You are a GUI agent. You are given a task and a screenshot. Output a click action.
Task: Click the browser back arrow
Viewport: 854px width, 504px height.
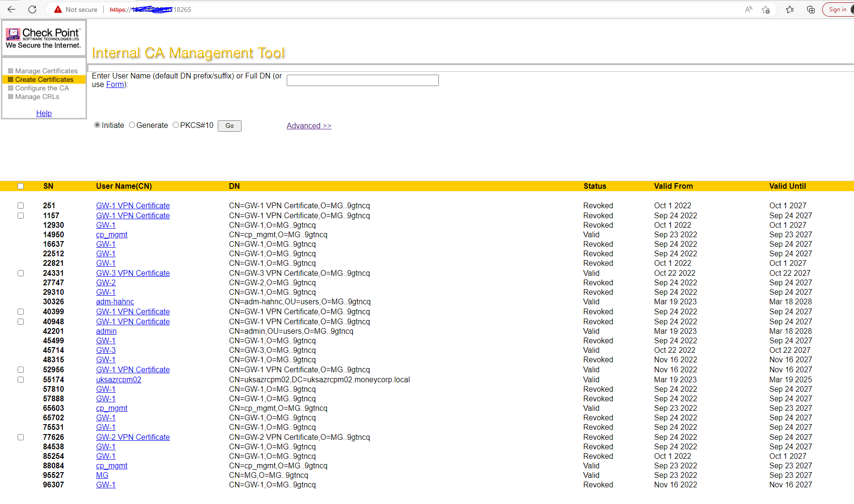pos(11,10)
